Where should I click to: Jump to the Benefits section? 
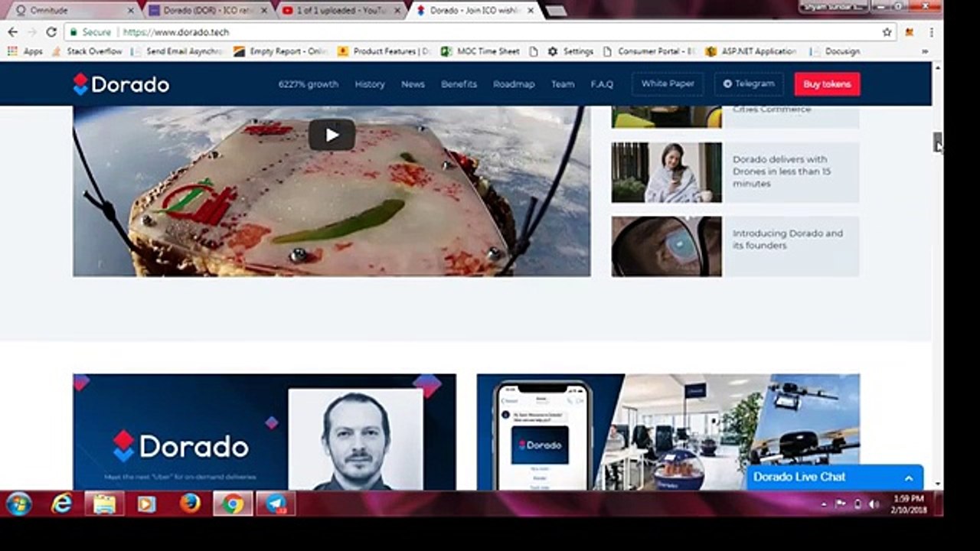(459, 84)
